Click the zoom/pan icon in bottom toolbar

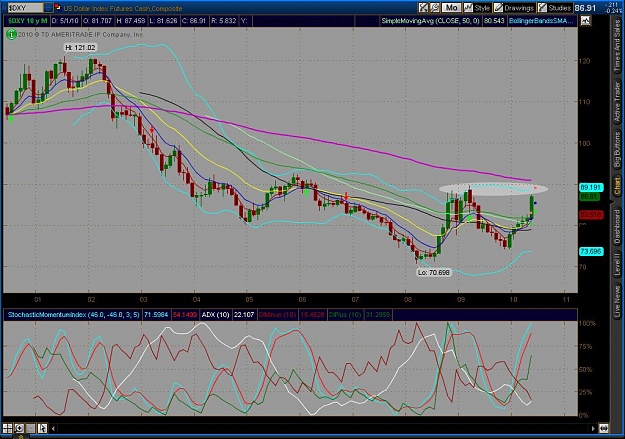[x=19, y=429]
